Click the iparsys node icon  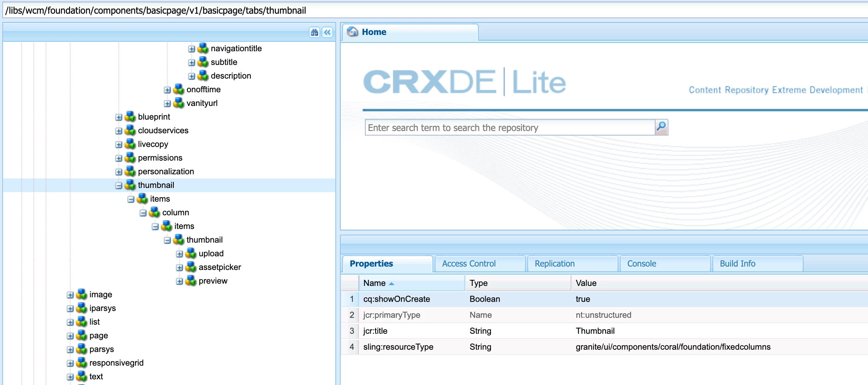tap(82, 308)
